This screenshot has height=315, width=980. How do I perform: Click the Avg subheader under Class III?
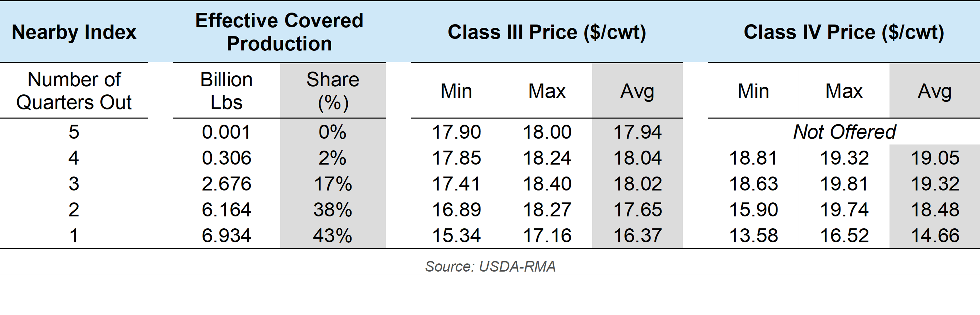coord(637,91)
